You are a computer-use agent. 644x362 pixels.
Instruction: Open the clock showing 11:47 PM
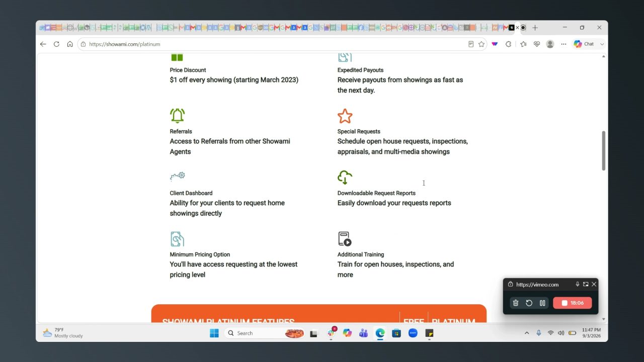pos(591,333)
